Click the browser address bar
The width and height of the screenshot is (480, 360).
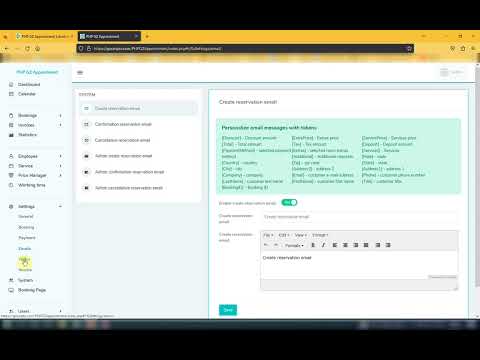[x=245, y=49]
